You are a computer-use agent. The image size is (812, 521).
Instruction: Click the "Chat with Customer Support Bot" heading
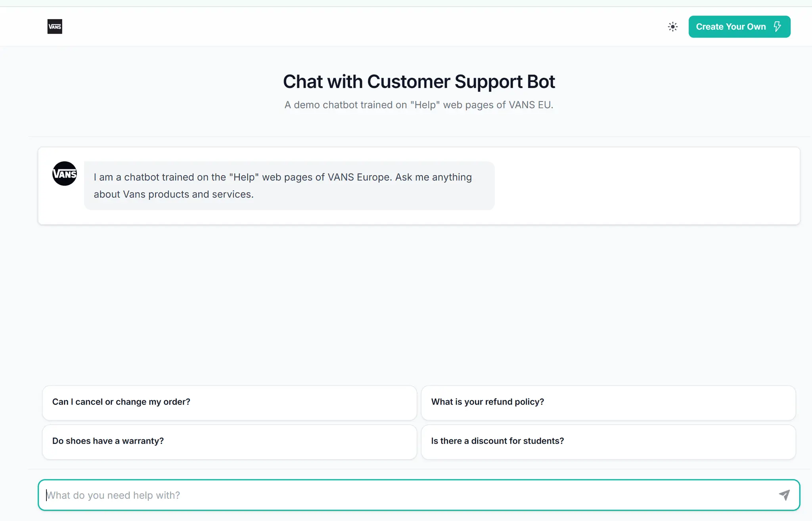[x=419, y=82]
